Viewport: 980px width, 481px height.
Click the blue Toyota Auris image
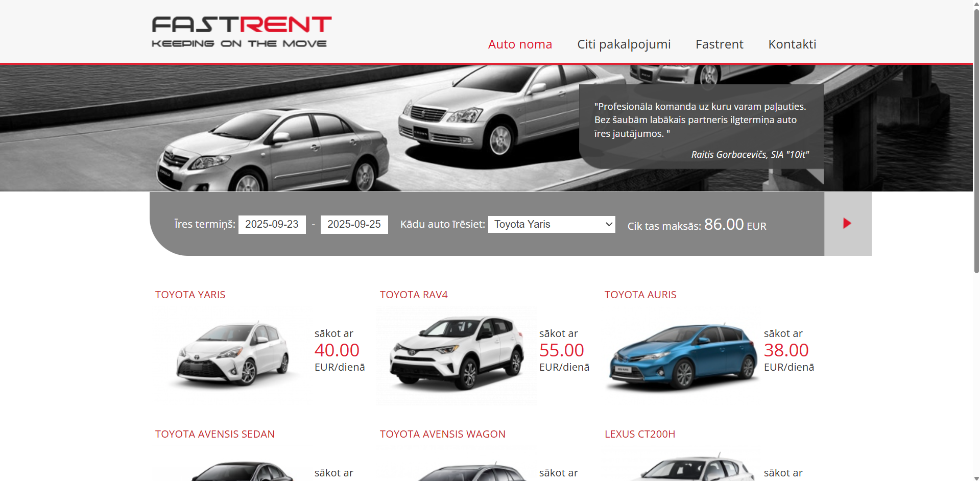point(682,356)
